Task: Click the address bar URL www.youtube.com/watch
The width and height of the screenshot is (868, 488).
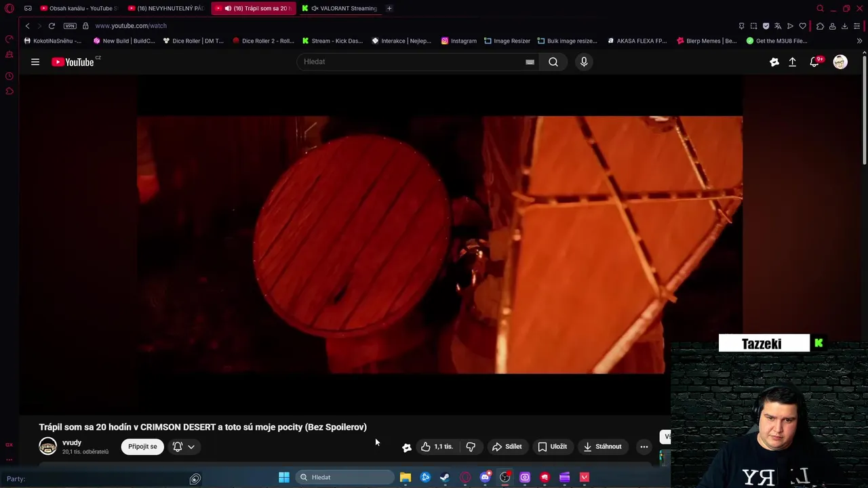Action: pos(131,26)
